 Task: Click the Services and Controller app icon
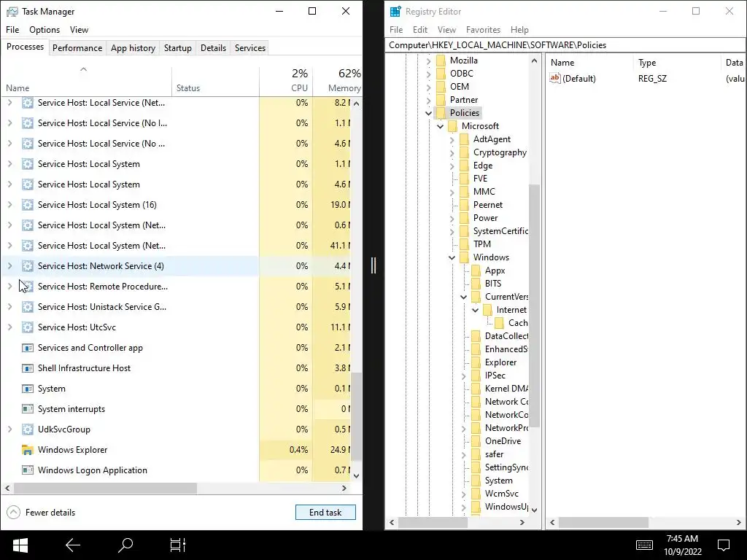[x=28, y=348]
